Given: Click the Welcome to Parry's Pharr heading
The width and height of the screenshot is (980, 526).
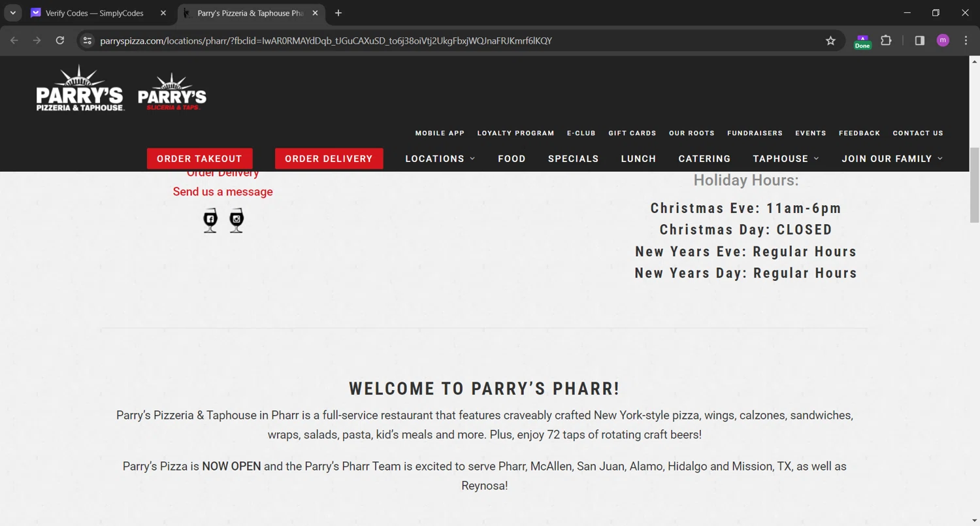Looking at the screenshot, I should pyautogui.click(x=484, y=389).
